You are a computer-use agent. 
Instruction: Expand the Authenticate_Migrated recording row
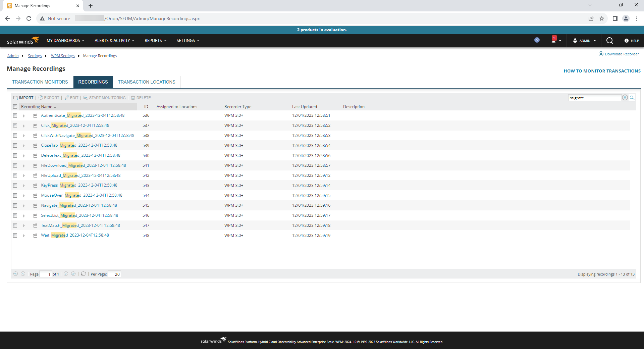(23, 115)
